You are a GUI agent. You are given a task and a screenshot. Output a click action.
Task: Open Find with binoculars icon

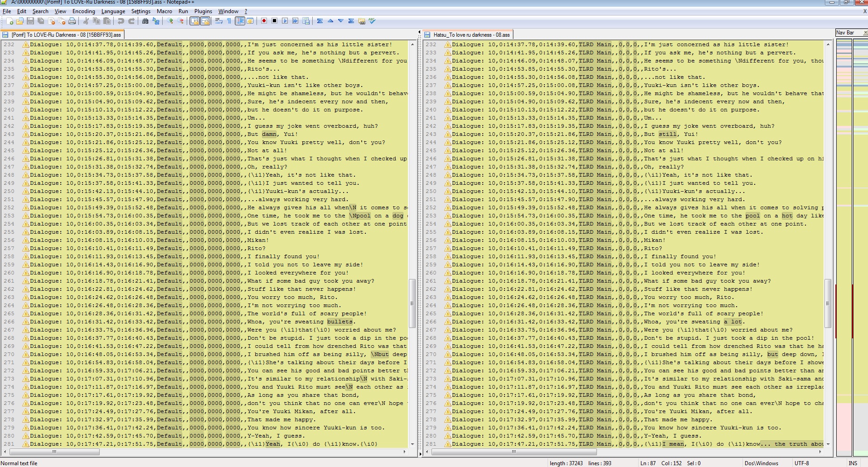[x=145, y=21]
